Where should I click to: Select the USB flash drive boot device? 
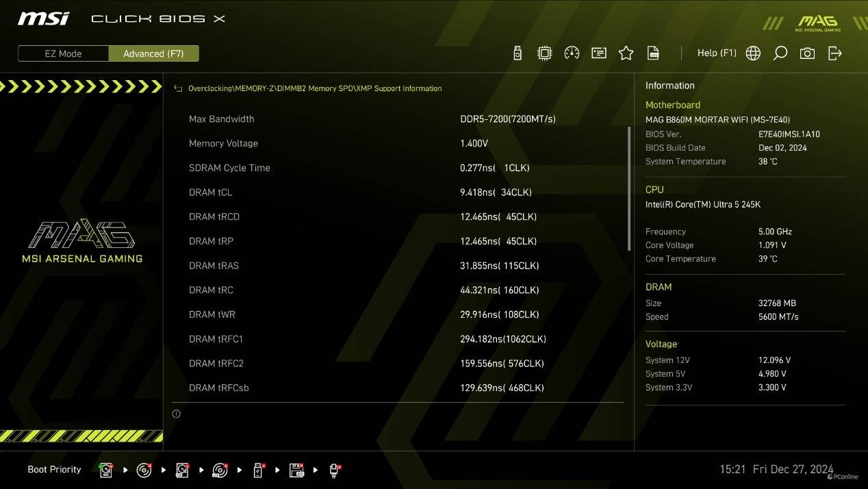(258, 470)
